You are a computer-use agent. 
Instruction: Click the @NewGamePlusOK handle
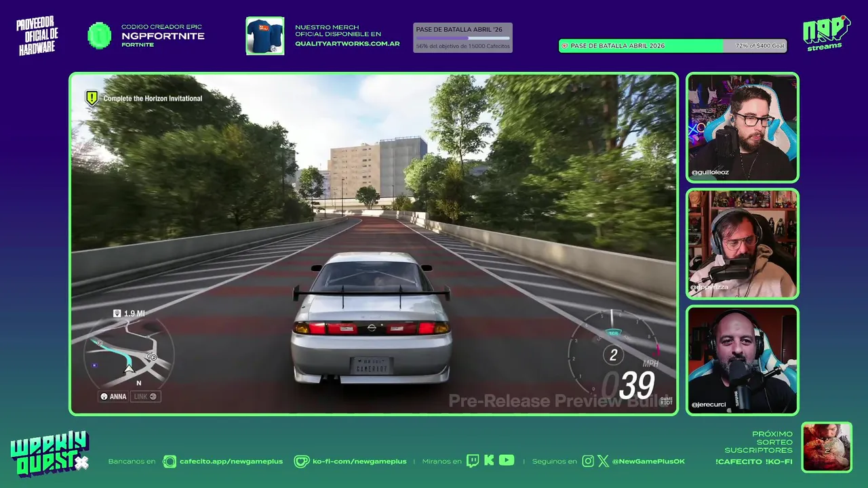coord(648,462)
